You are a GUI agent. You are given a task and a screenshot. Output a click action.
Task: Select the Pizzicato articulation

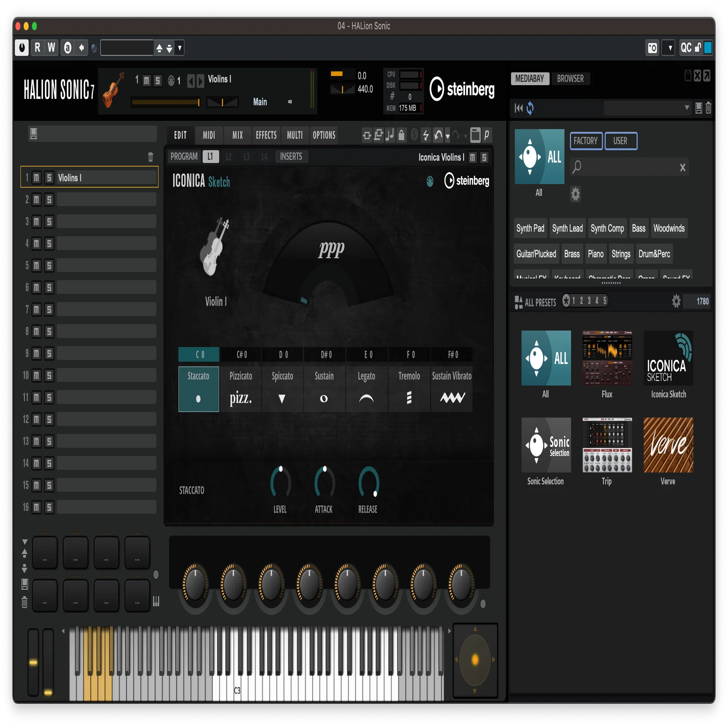click(241, 389)
